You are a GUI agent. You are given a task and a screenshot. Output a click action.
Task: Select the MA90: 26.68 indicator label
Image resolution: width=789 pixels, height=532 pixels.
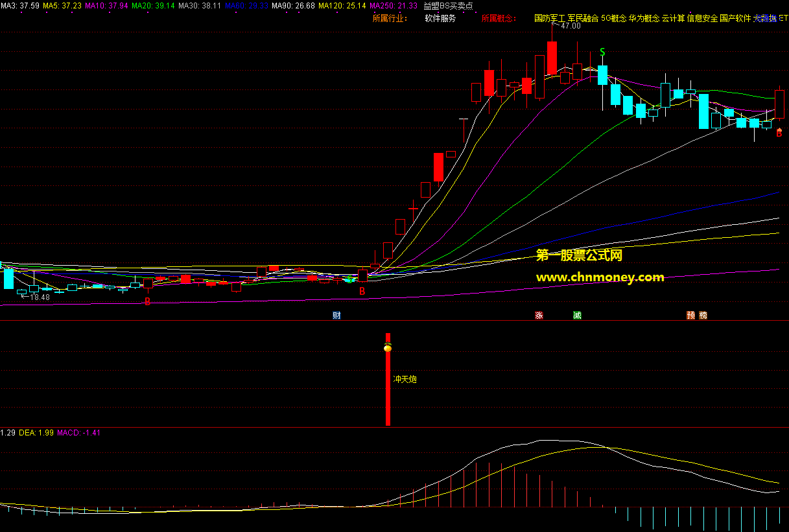pyautogui.click(x=293, y=6)
